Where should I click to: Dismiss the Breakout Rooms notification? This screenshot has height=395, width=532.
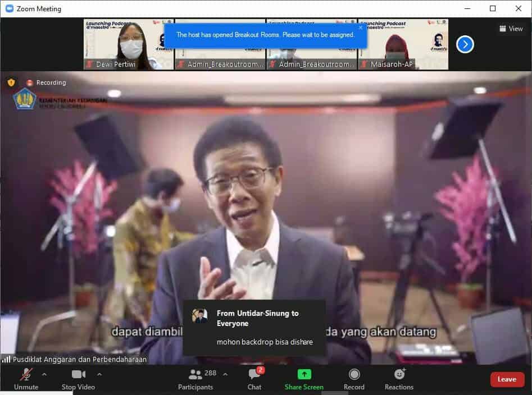tap(361, 27)
